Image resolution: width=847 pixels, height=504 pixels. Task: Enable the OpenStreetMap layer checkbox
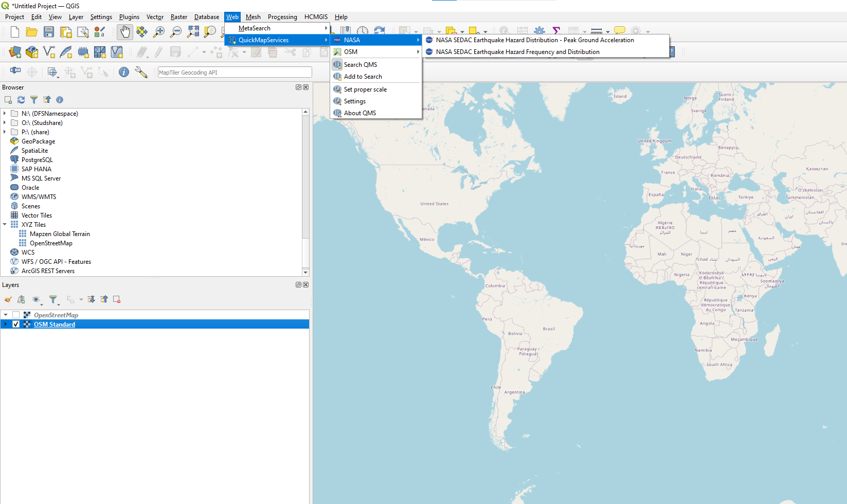coord(16,315)
